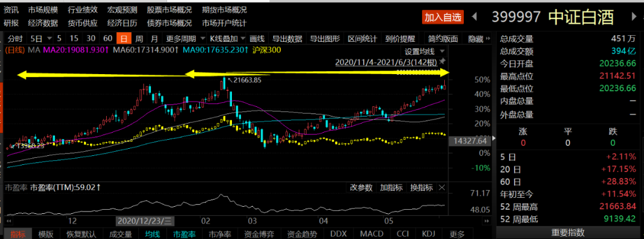Open the 5日 period dropdown

click(49, 39)
